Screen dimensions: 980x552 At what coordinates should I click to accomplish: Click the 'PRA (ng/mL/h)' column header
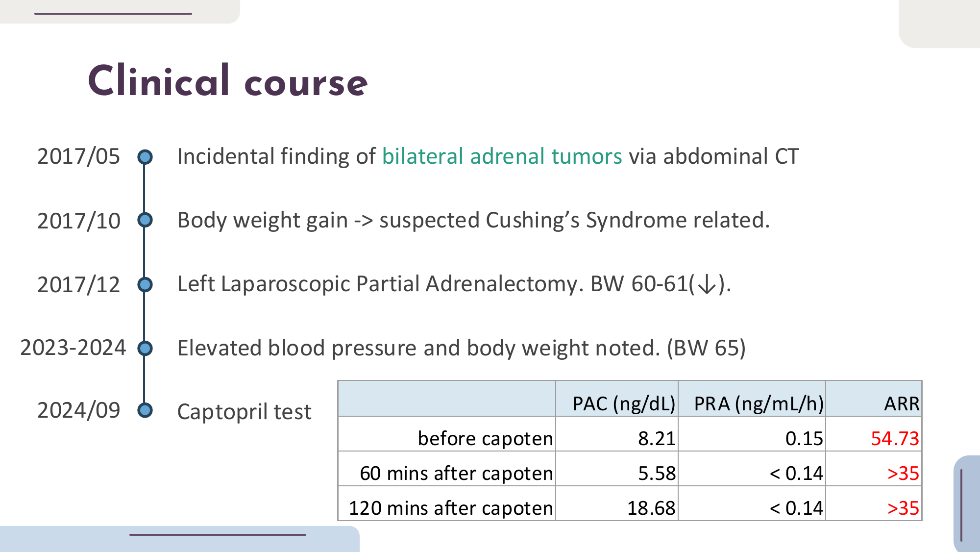[x=758, y=404]
